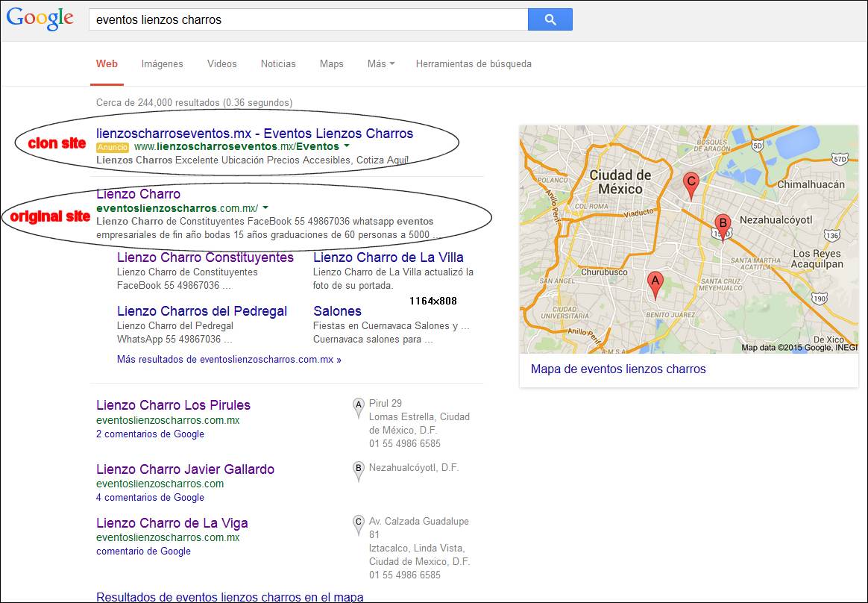Open the Videos tab
The image size is (868, 603).
(222, 63)
